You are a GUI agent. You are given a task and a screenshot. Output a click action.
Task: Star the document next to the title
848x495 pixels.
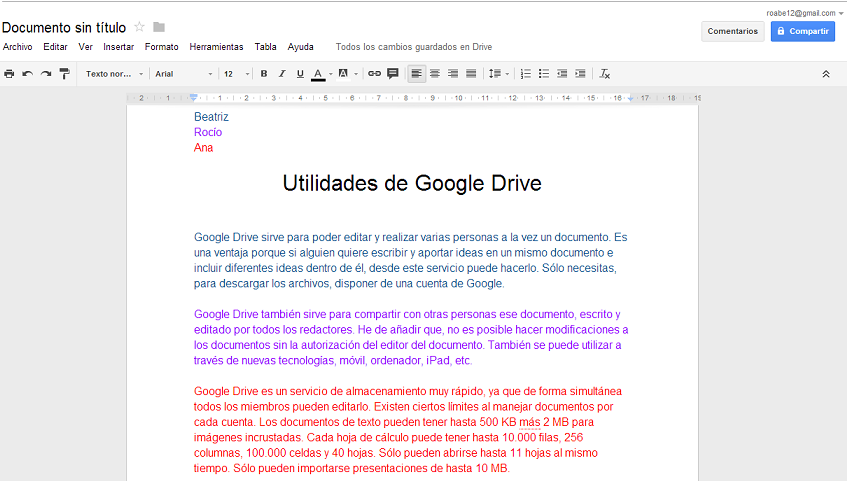140,27
